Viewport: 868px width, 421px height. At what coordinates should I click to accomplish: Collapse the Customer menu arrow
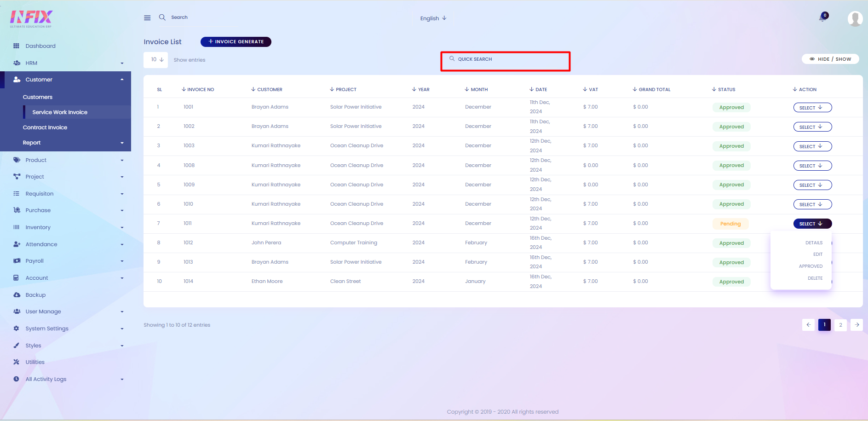[x=122, y=80]
